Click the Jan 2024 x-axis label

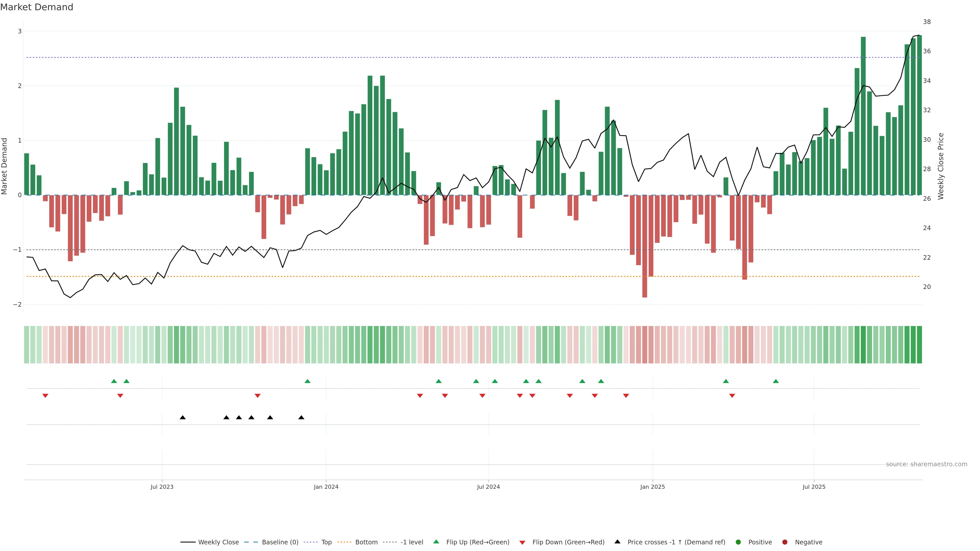click(x=326, y=487)
